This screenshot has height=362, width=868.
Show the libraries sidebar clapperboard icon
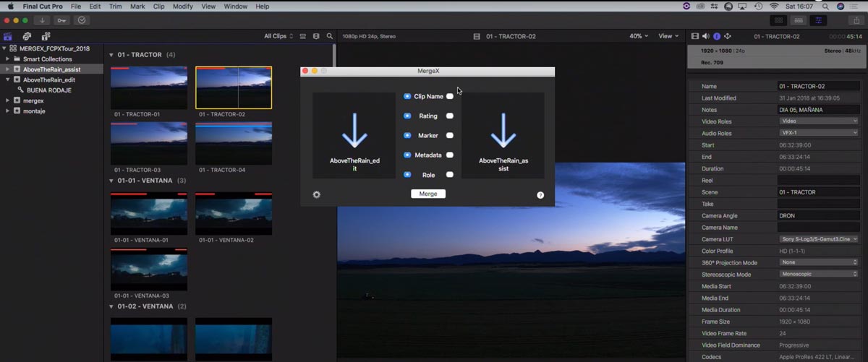8,36
